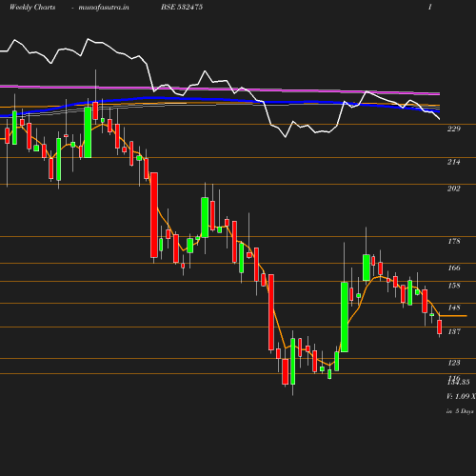This screenshot has height=476, width=476.
Task: Click the "V: 1.09 X" volume text
Action: (461, 396)
